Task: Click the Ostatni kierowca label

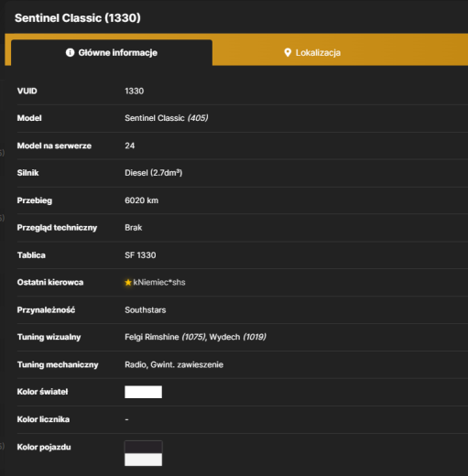Action: (50, 283)
